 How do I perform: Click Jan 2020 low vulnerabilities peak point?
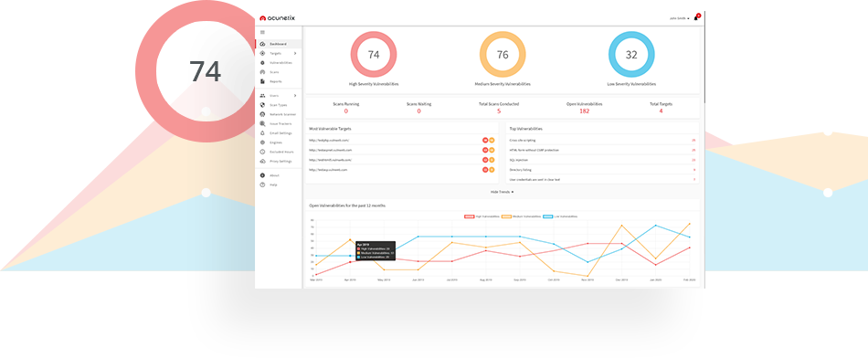point(656,226)
